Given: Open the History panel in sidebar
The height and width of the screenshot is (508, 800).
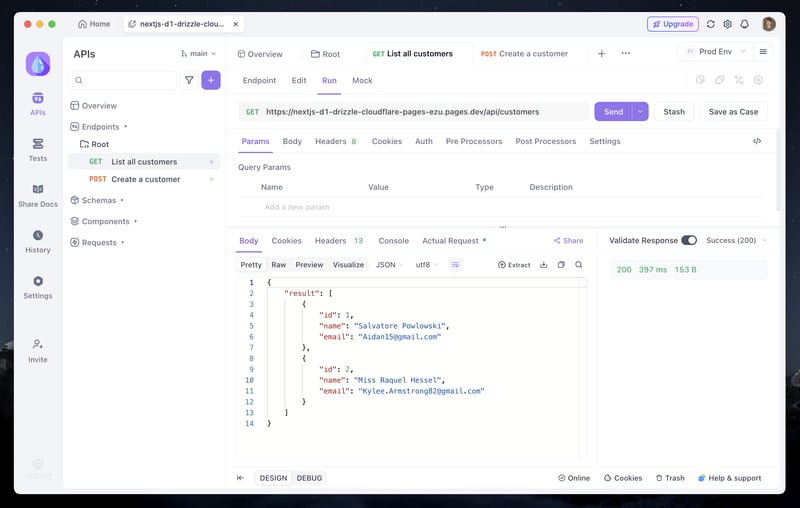Looking at the screenshot, I should click(x=38, y=240).
